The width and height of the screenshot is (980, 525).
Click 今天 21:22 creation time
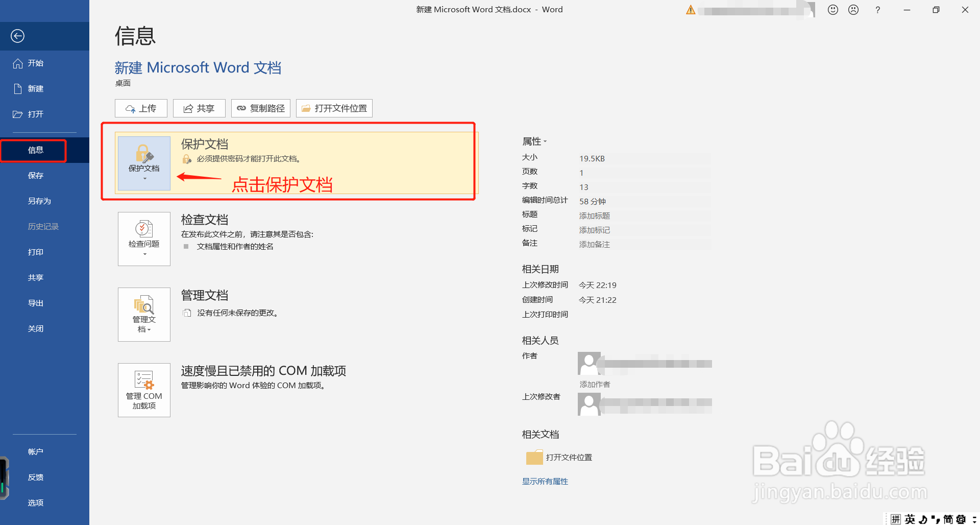tap(598, 300)
